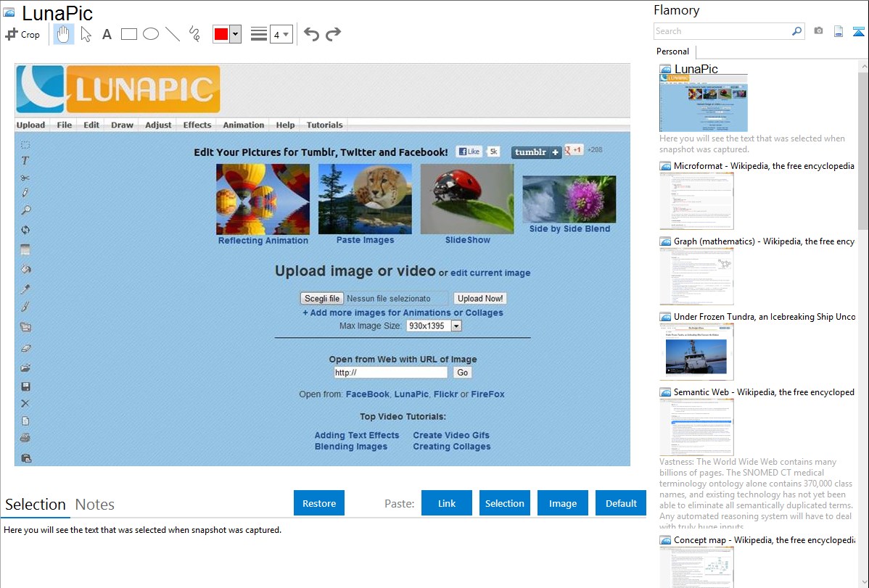Switch to the Selection tab
This screenshot has height=588, width=869.
[36, 505]
